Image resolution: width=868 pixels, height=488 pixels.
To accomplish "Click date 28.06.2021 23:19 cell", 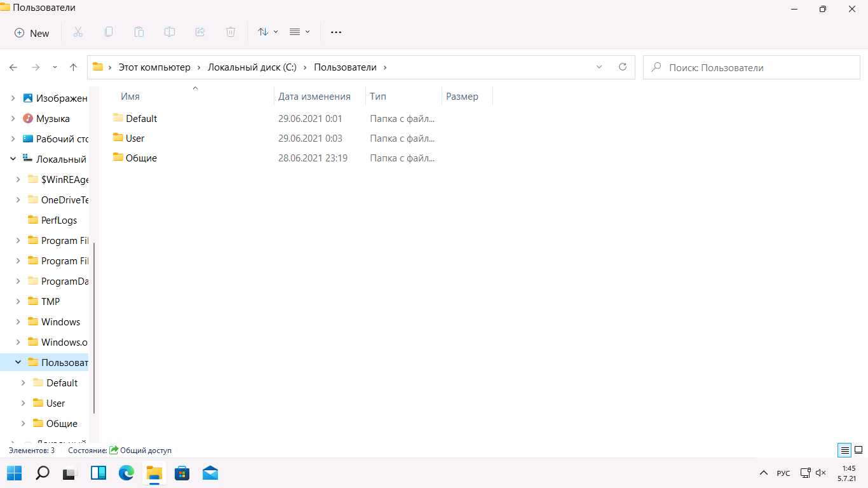I will point(313,158).
